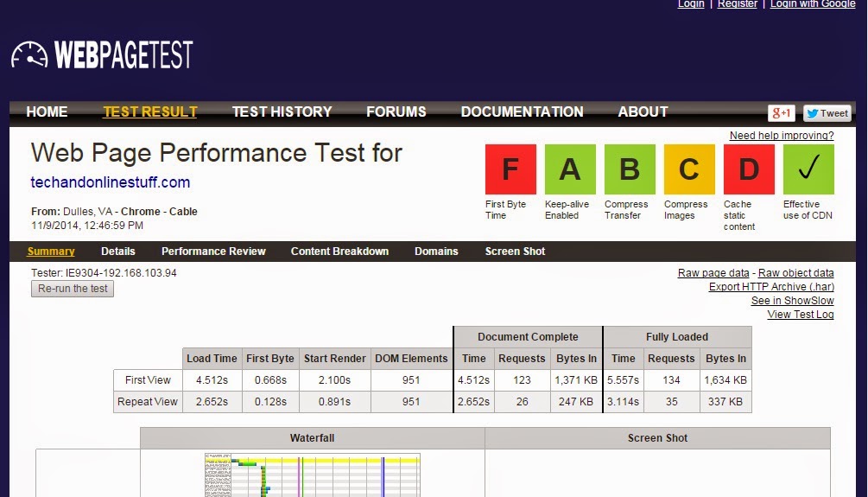Open the checkmark Effective use of CDN grade
Viewport: 868px width, 497px height.
click(808, 169)
